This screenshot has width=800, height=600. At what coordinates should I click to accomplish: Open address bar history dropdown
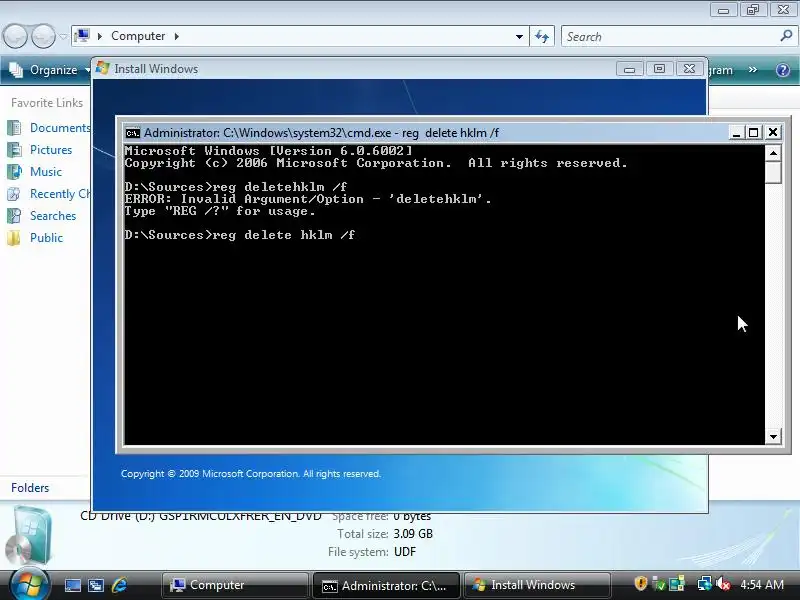coord(519,37)
